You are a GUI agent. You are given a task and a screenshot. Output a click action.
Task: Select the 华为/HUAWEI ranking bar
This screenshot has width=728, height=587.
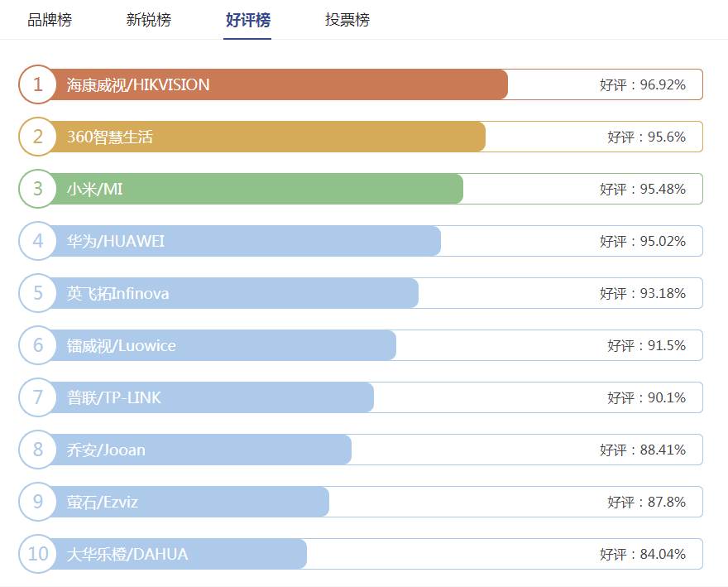(248, 241)
